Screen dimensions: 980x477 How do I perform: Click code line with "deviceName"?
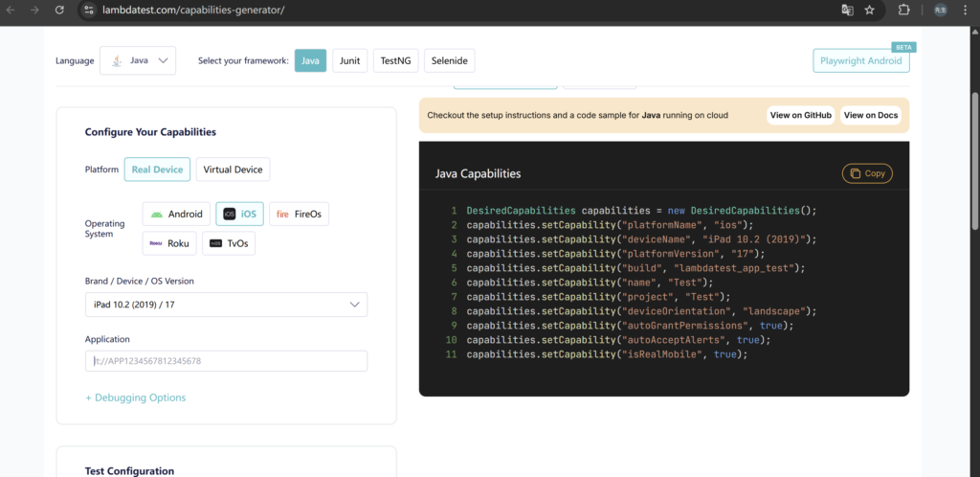(x=642, y=239)
